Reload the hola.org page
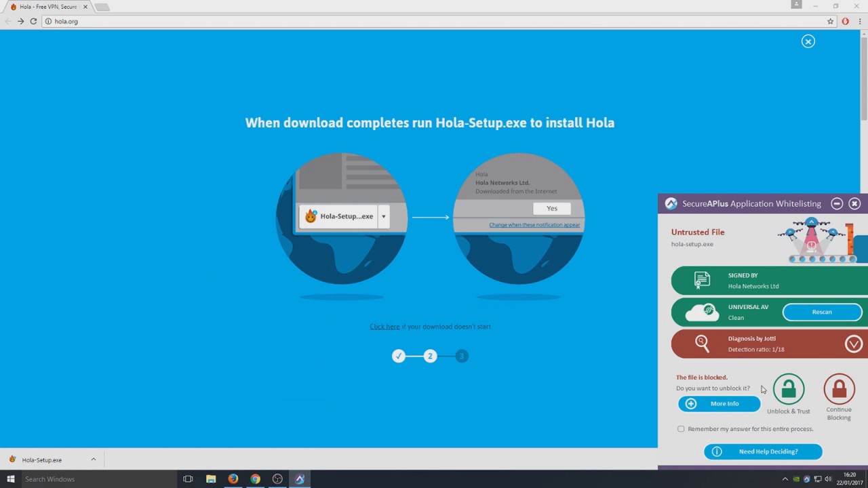The height and width of the screenshot is (488, 868). [33, 21]
